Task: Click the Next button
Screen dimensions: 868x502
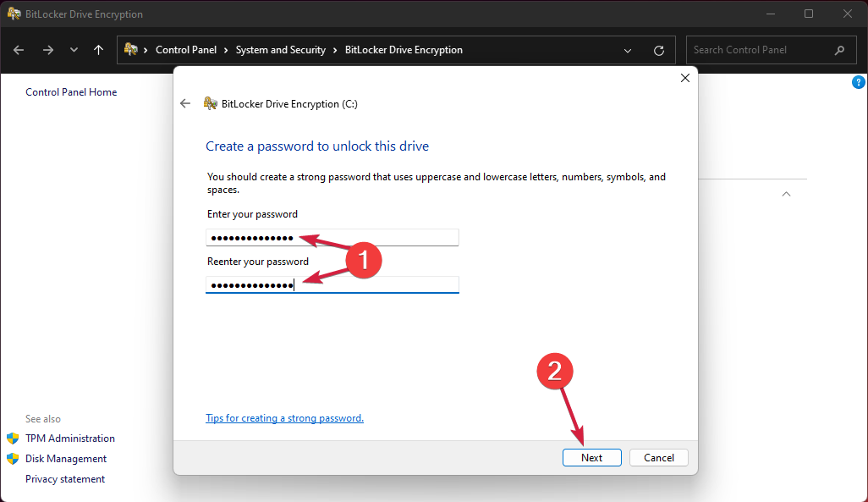Action: pos(591,457)
